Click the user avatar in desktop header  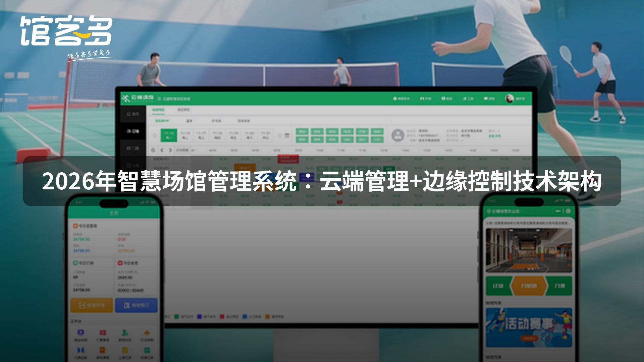coord(509,99)
